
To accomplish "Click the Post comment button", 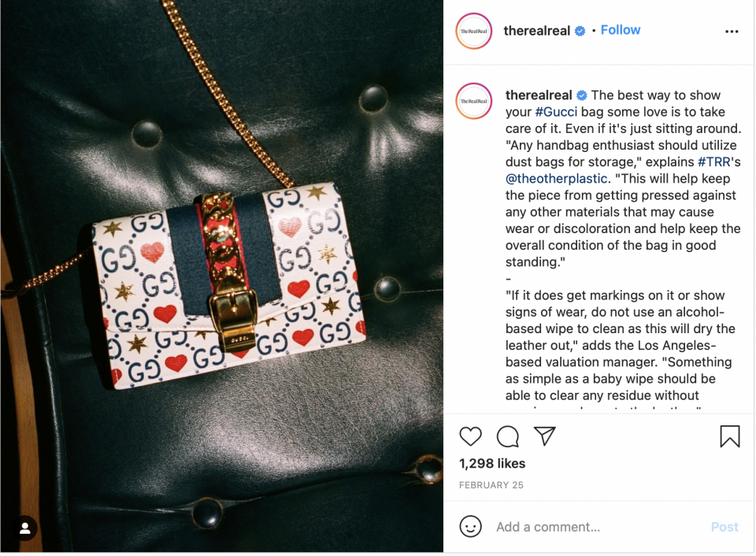I will [x=724, y=527].
